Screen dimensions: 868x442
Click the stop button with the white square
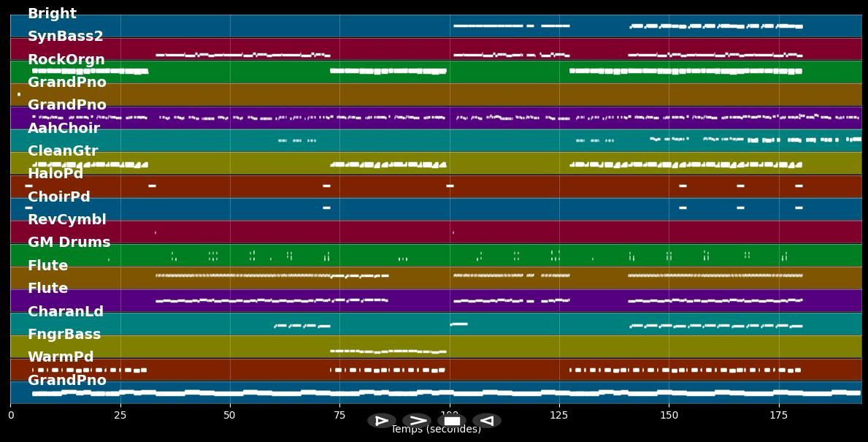(452, 421)
